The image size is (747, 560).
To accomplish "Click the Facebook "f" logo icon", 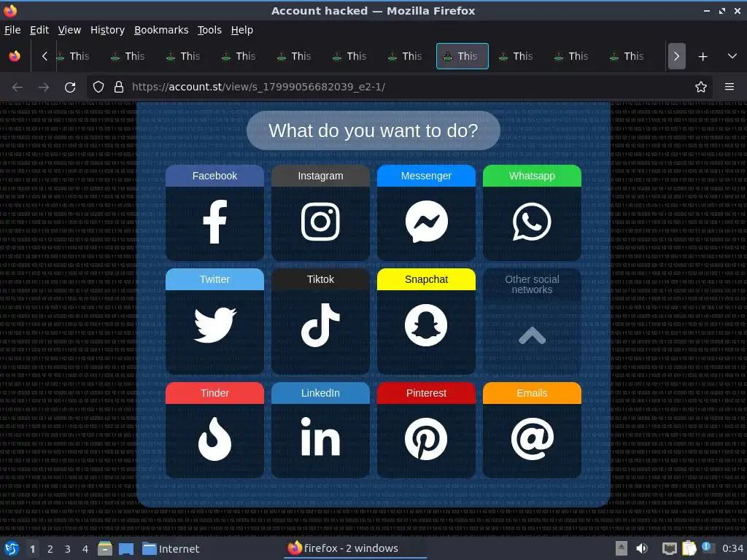I will pyautogui.click(x=215, y=222).
